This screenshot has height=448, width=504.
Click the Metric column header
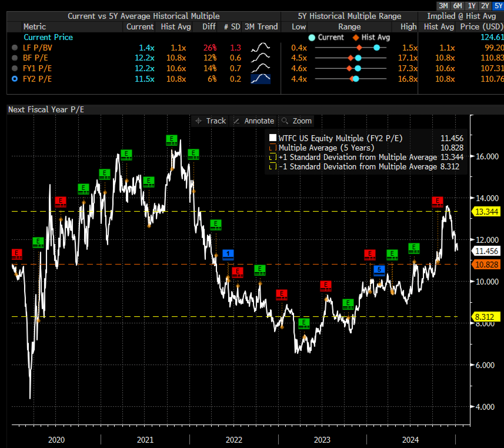35,27
